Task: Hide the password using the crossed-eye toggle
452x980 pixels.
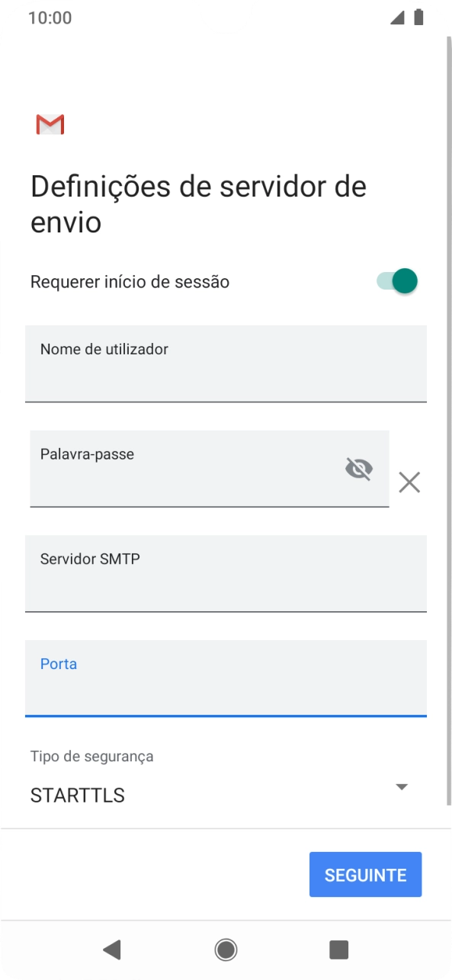Action: pos(358,469)
